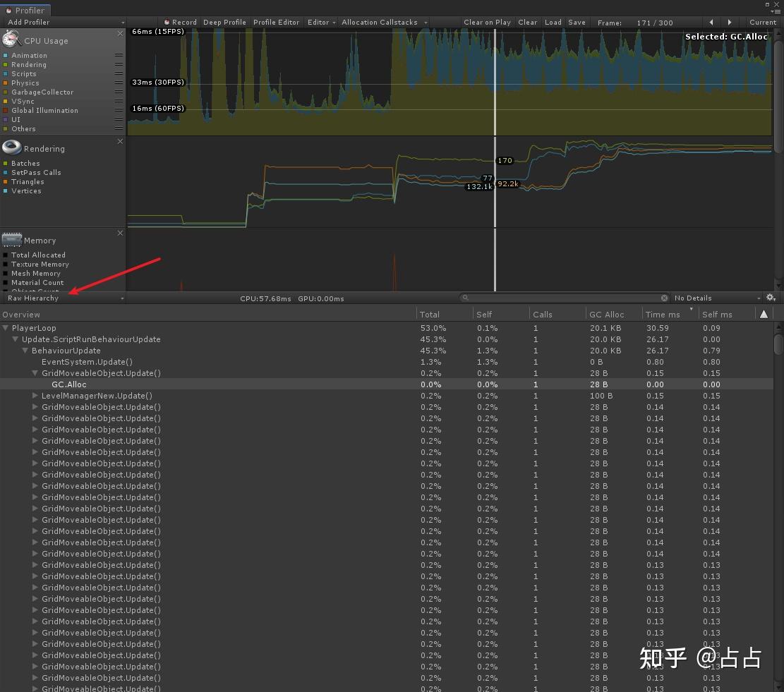Jump to the Current frame
Image resolution: width=784 pixels, height=692 pixels.
[762, 23]
